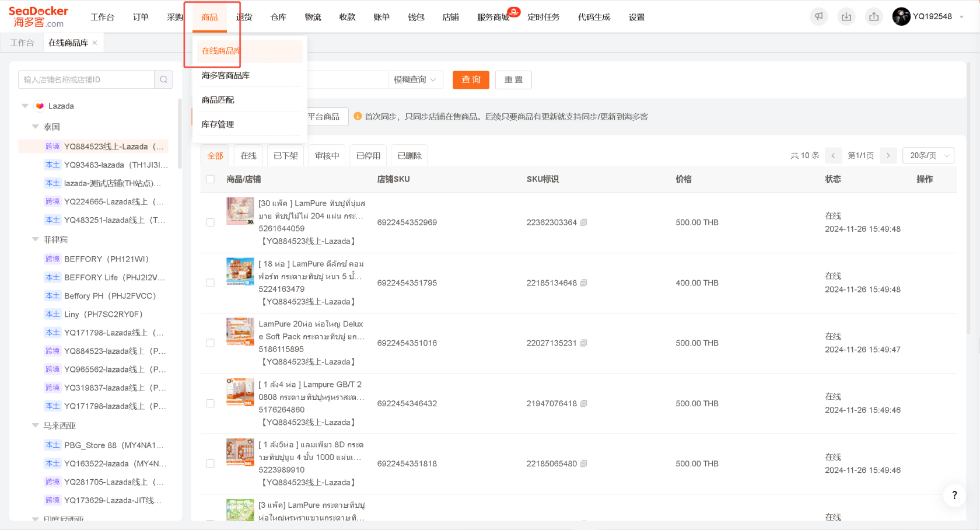Collapse the 菲律宾 store group
This screenshot has height=530, width=980.
pos(36,239)
